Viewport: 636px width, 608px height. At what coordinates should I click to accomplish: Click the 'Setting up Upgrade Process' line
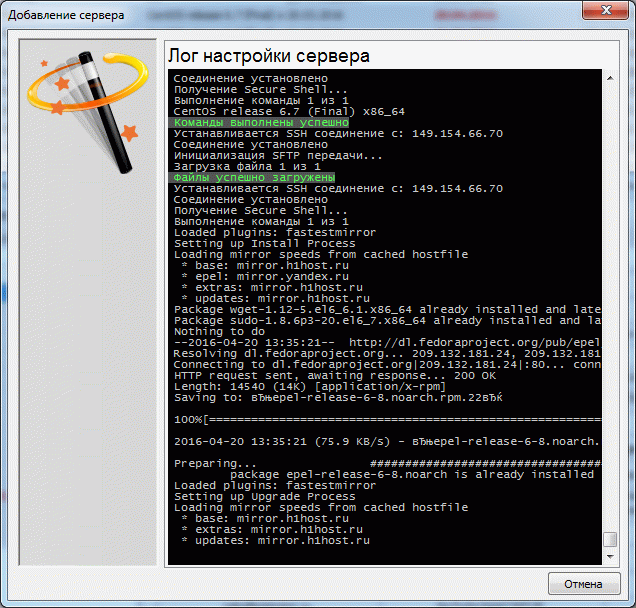click(264, 496)
